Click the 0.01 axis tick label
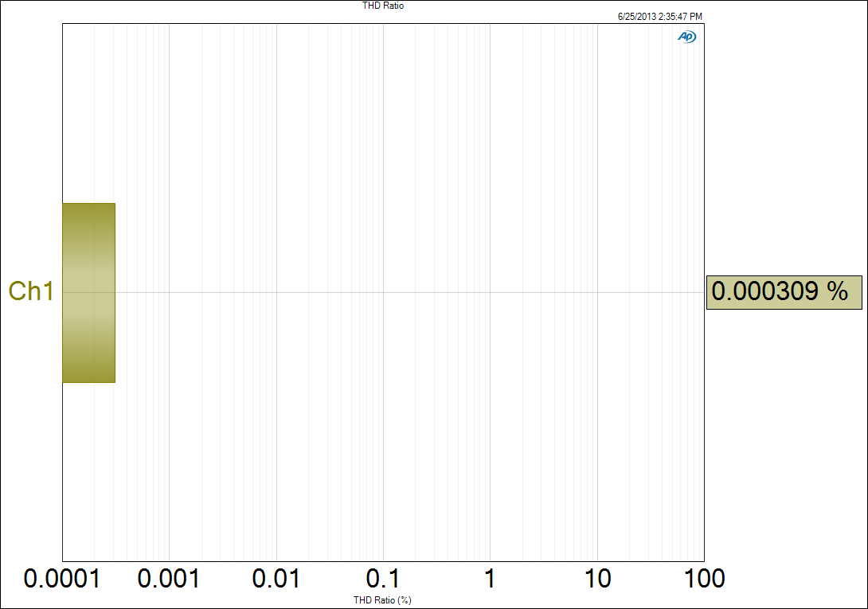The height and width of the screenshot is (609, 868). tap(276, 579)
